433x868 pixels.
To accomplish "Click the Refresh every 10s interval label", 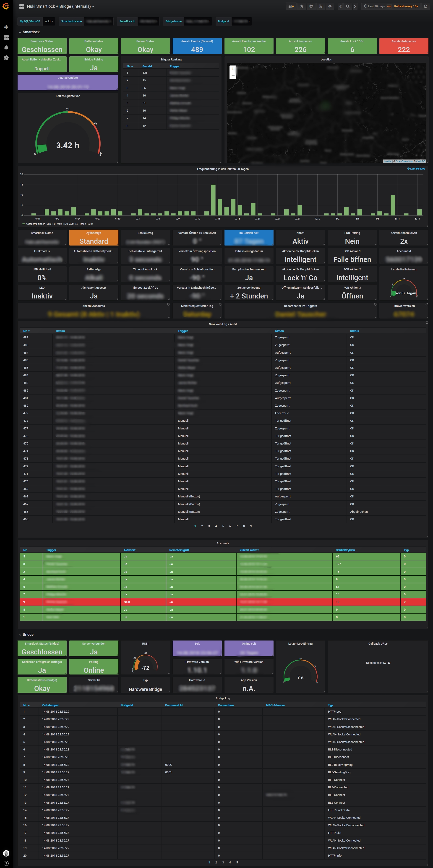I will (x=406, y=6).
